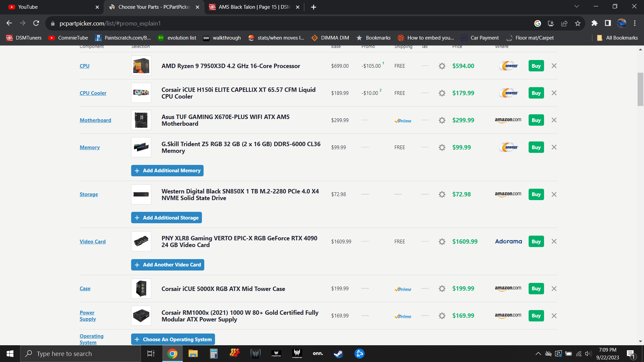The image size is (644, 362).
Task: Click Add Additional Storage button
Action: point(166,218)
